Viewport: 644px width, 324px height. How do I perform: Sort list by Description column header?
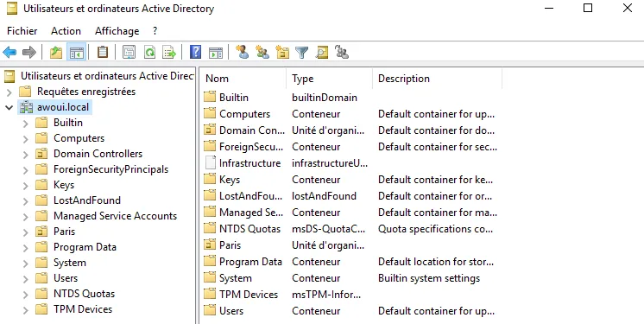point(438,79)
